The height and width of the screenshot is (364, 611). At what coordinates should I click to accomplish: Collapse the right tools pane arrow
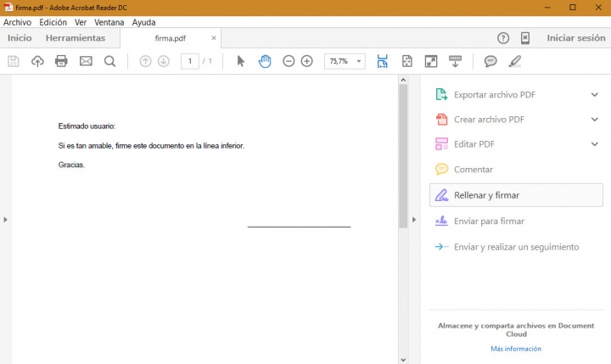point(414,220)
